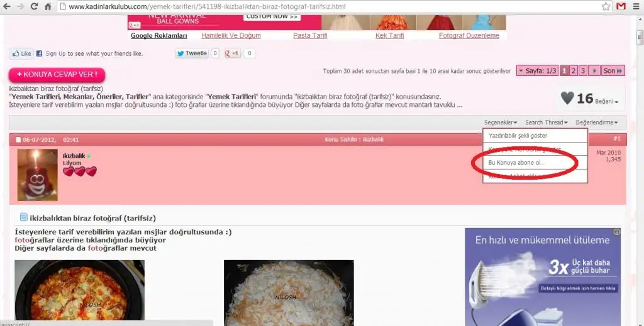The image size is (644, 326).
Task: Click the browser back arrow
Action: [x=7, y=6]
